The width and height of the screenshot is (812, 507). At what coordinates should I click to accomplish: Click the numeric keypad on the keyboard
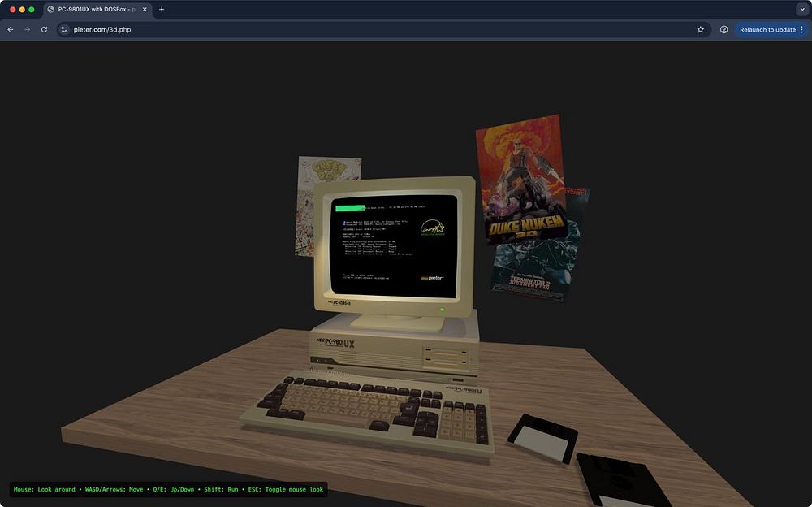click(x=463, y=422)
